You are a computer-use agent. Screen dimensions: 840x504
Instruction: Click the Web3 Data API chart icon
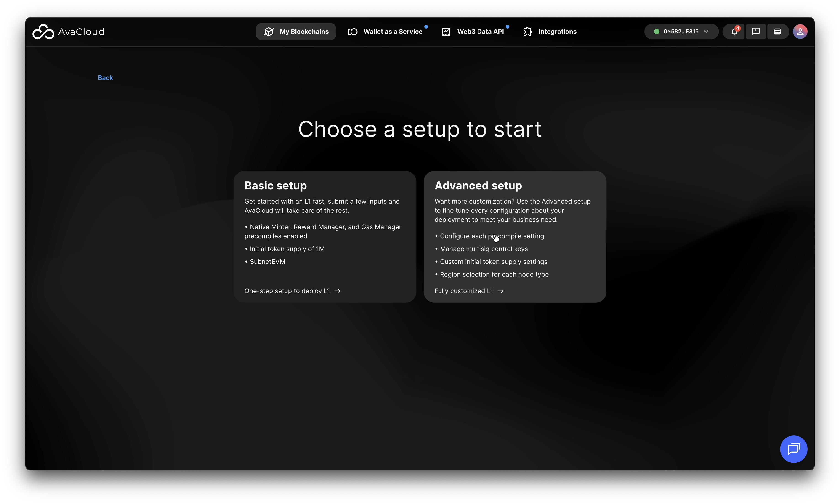(x=446, y=32)
